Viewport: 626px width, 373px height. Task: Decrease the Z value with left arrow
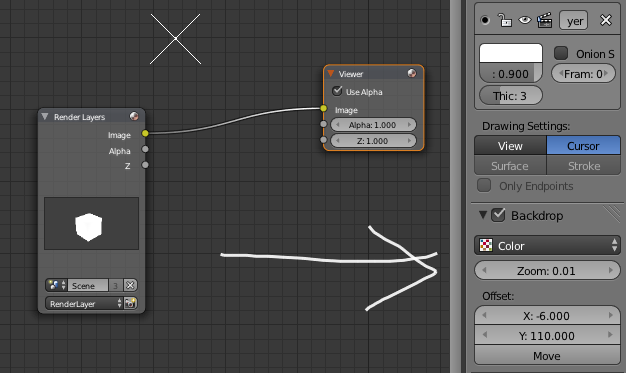tap(338, 141)
